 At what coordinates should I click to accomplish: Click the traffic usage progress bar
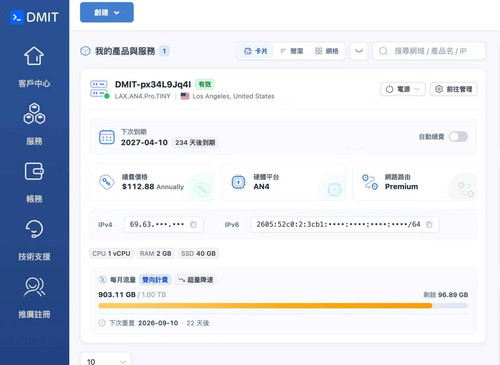tap(283, 305)
